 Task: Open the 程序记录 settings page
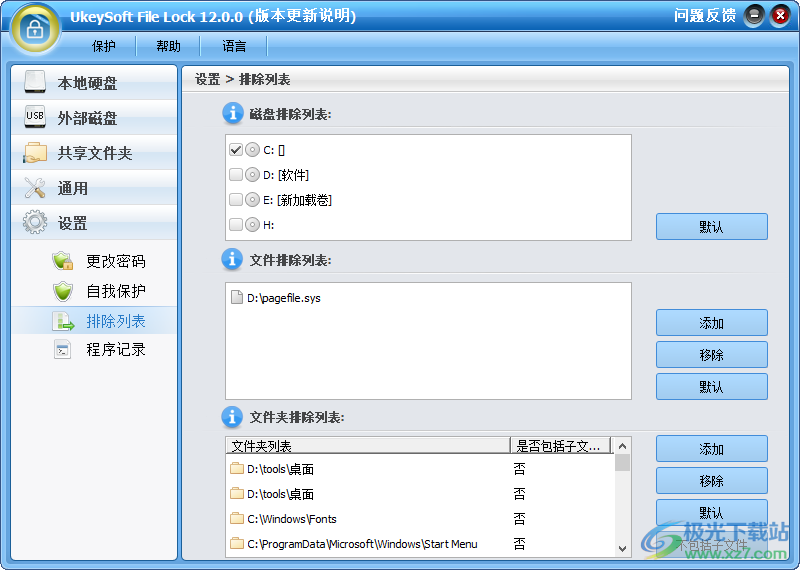116,350
